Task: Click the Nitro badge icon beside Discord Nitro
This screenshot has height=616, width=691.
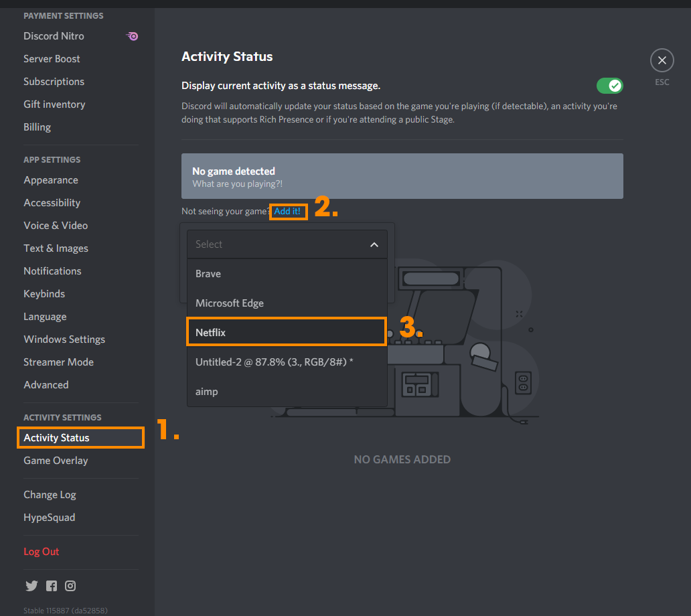Action: (x=132, y=36)
